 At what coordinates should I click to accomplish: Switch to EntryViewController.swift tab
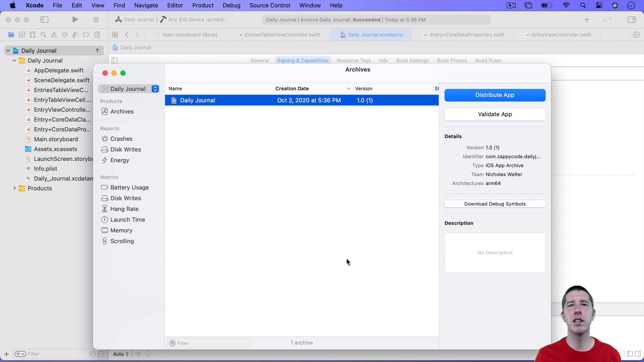click(x=558, y=35)
